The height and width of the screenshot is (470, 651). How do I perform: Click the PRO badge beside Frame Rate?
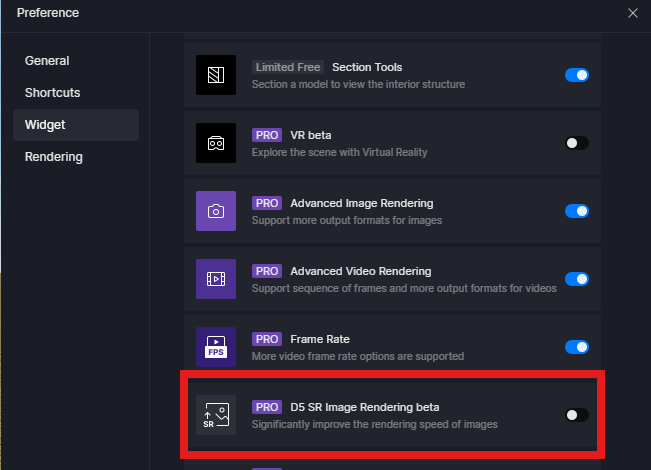(x=266, y=339)
